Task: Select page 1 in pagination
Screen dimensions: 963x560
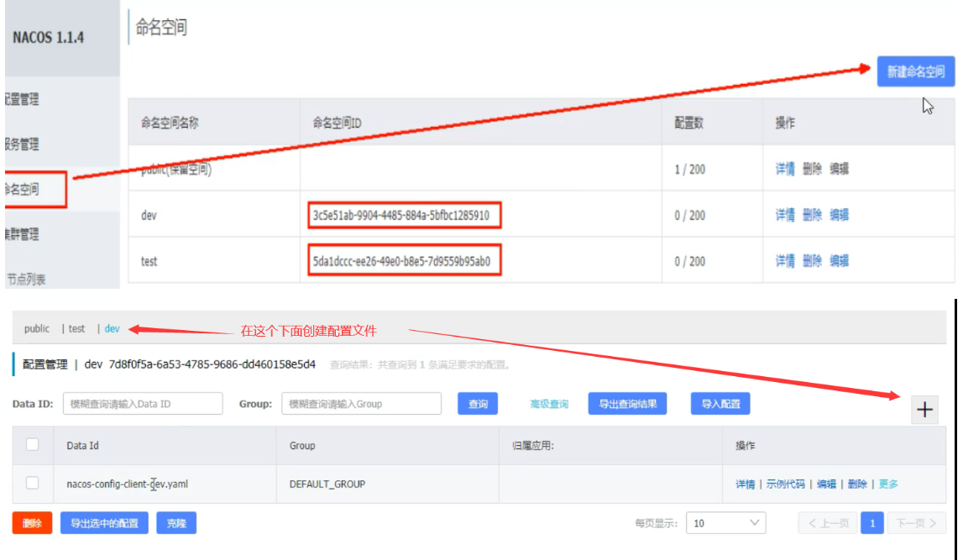Action: (872, 523)
